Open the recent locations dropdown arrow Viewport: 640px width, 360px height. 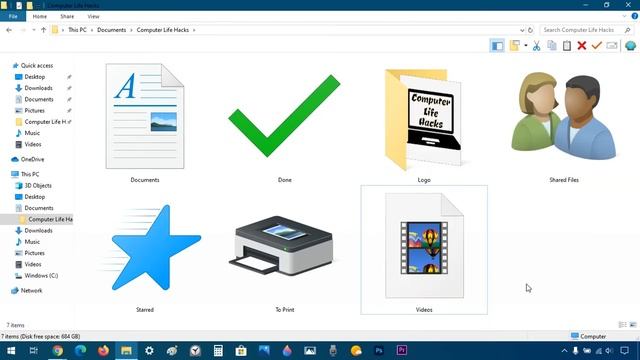click(x=33, y=30)
